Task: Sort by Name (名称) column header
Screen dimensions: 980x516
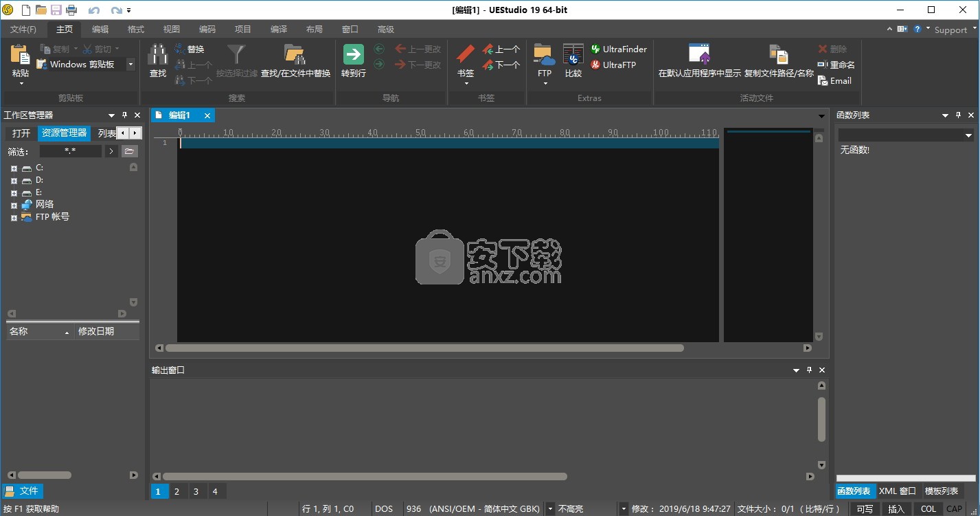Action: point(40,331)
